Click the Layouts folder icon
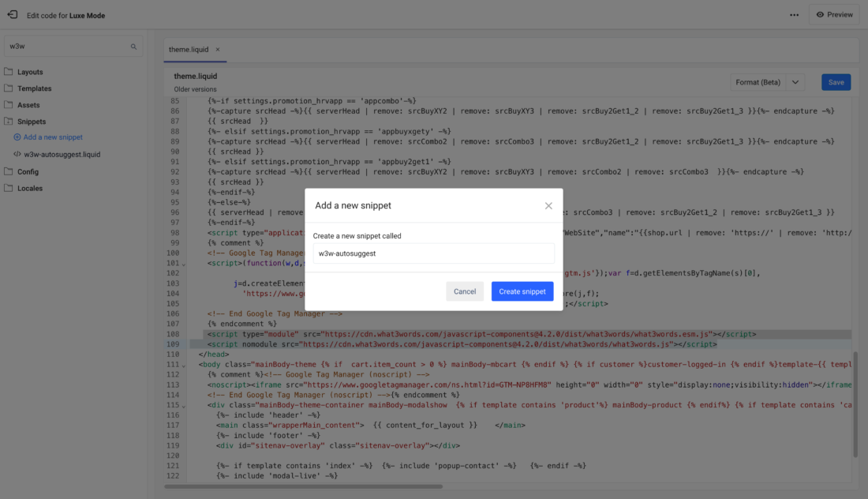868x499 pixels. [9, 71]
